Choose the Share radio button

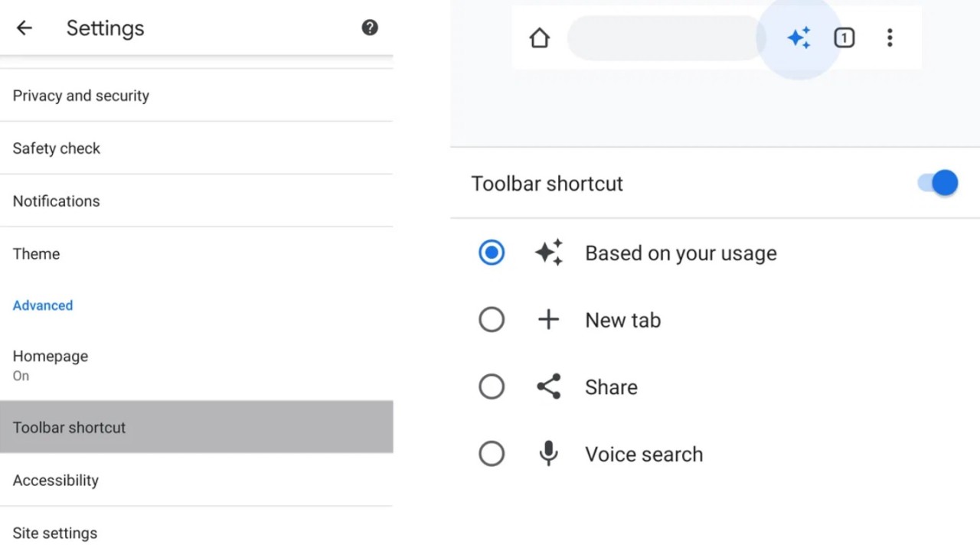coord(492,387)
